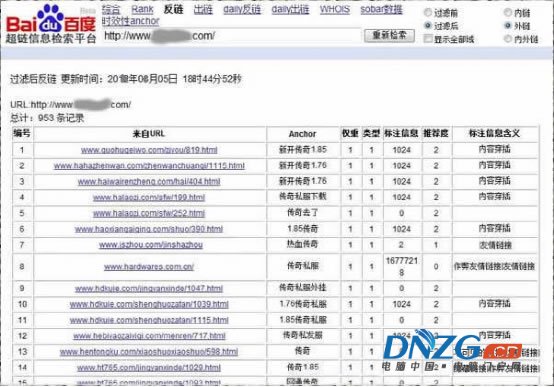Select the 内外链 radio button
Screen dimensions: 554x387
[x=508, y=39]
